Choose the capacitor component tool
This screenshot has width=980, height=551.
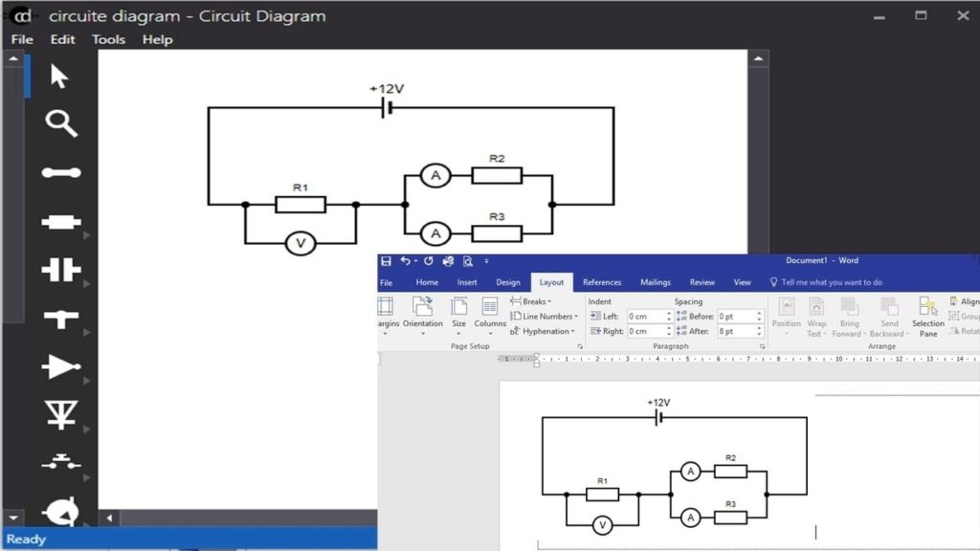[x=59, y=270]
